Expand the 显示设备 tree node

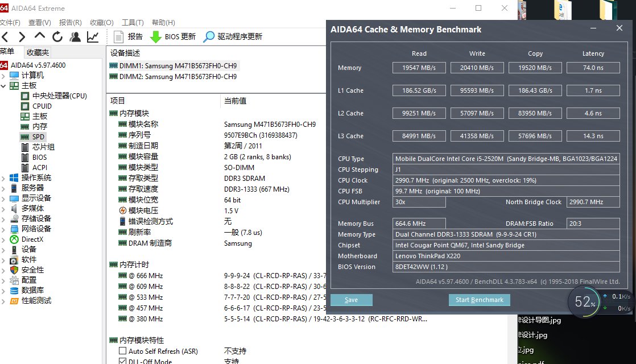(x=3, y=198)
